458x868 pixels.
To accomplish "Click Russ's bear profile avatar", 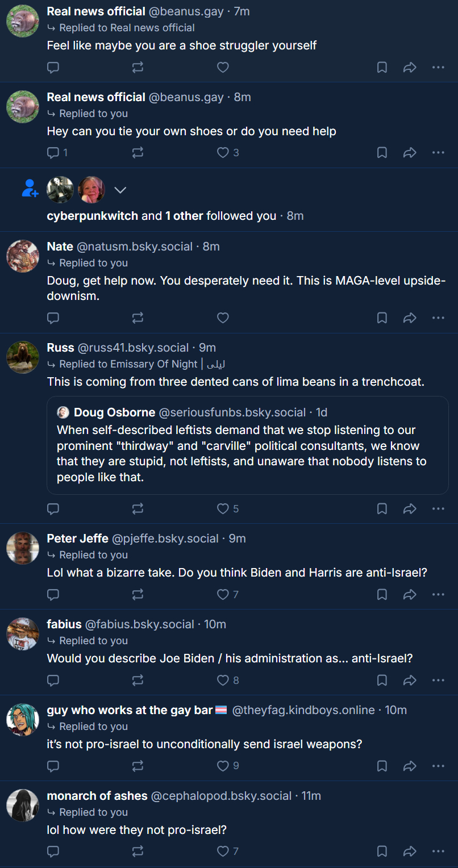I will pyautogui.click(x=23, y=357).
